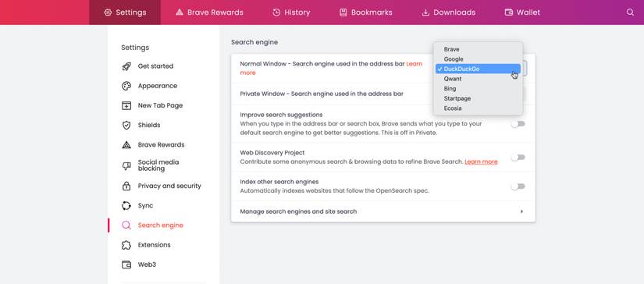The width and height of the screenshot is (644, 284).
Task: Click the Shields icon in sidebar
Action: pos(126,125)
